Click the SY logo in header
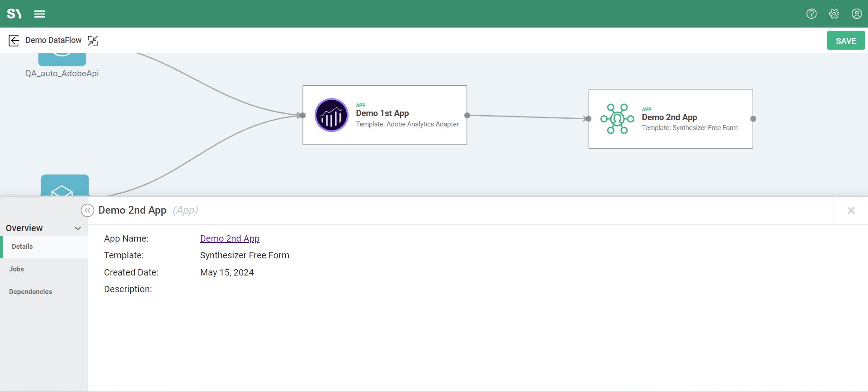The width and height of the screenshot is (868, 392). 14,14
